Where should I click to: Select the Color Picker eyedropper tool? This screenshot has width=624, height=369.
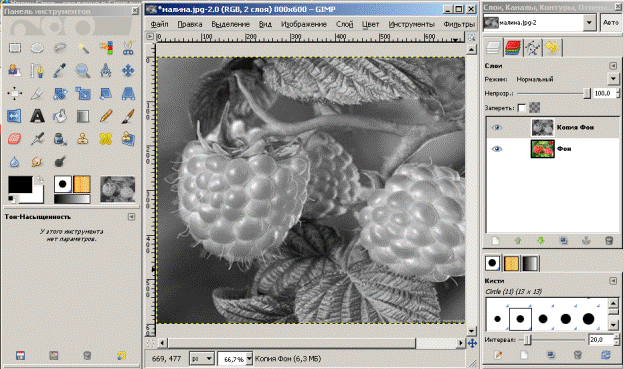pyautogui.click(x=60, y=71)
